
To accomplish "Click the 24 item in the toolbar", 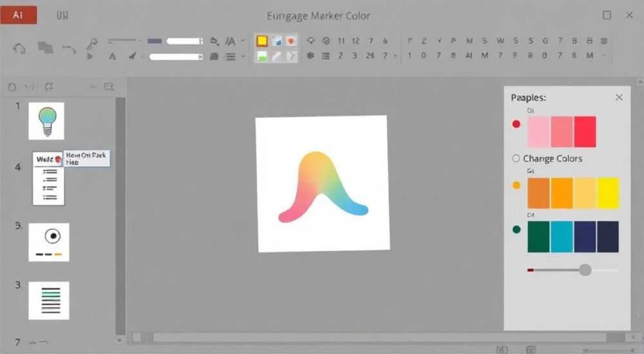I will [370, 55].
